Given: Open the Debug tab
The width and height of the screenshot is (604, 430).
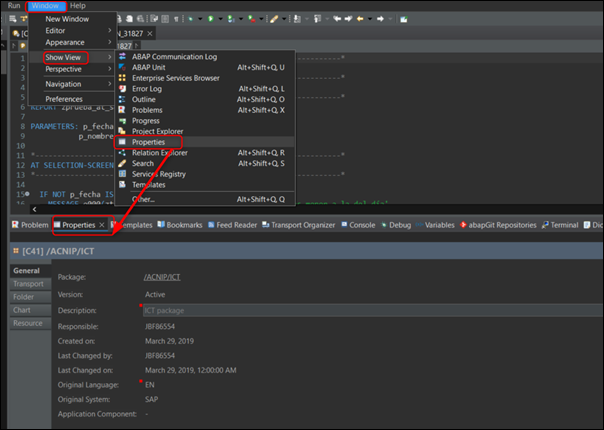Looking at the screenshot, I should click(x=396, y=225).
